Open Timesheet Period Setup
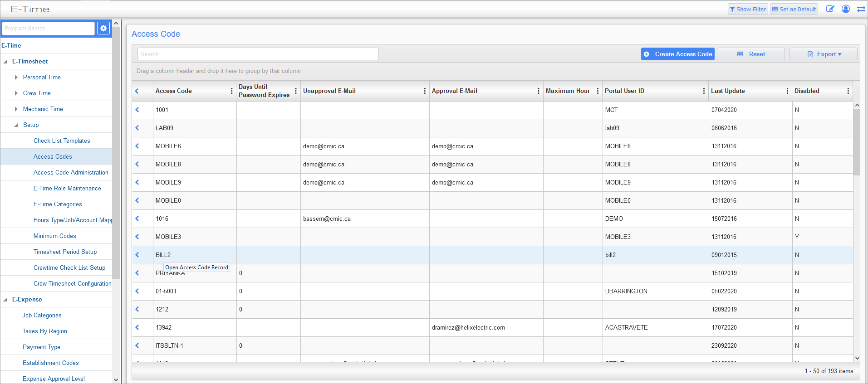This screenshot has height=384, width=868. pos(65,252)
